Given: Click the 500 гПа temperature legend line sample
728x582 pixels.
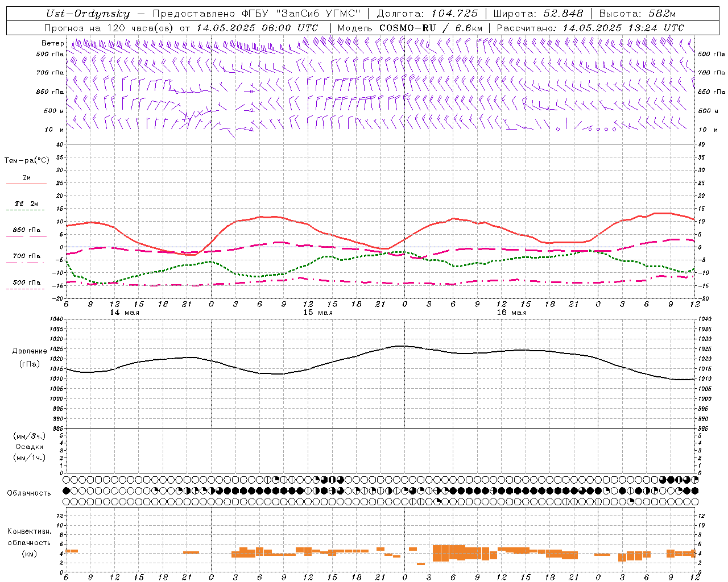Looking at the screenshot, I should 26,289.
